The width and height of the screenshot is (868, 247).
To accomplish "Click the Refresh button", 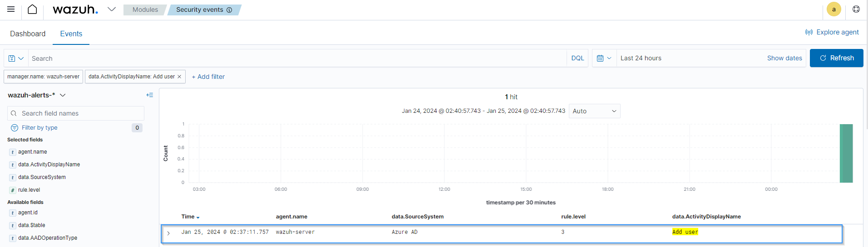I will [836, 58].
